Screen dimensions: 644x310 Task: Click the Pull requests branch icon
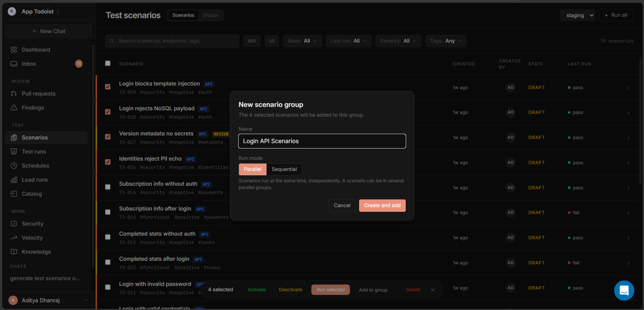coord(14,94)
